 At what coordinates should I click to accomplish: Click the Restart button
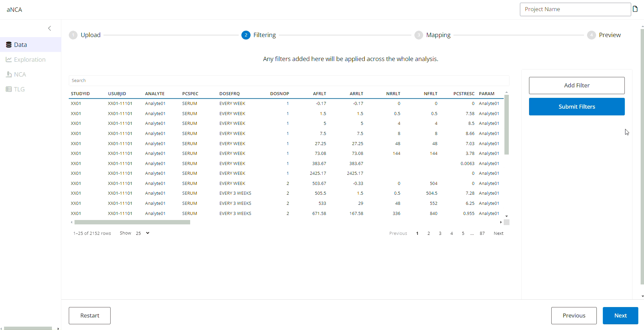90,315
